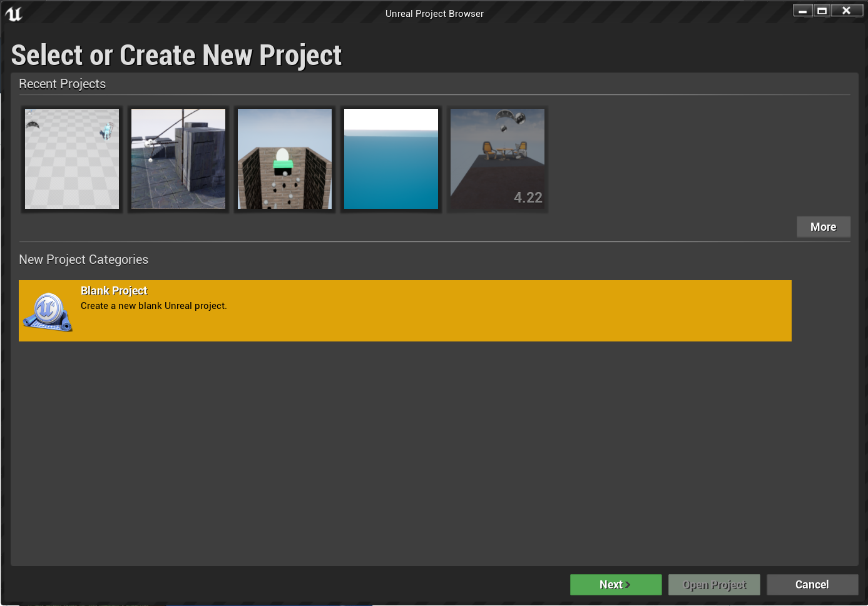Screen dimensions: 868x606
Task: Open the blue ocean recent project
Action: point(391,159)
